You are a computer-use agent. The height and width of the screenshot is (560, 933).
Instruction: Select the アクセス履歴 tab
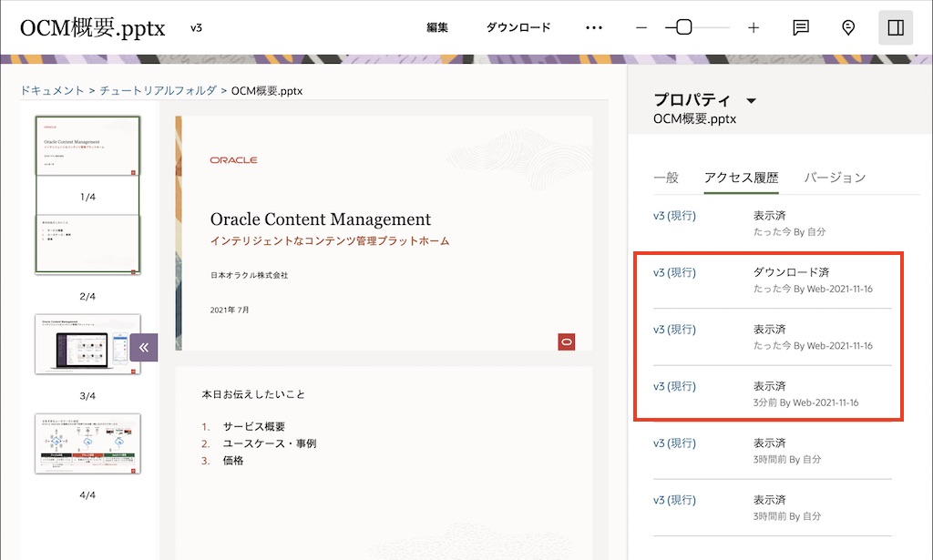pos(743,178)
